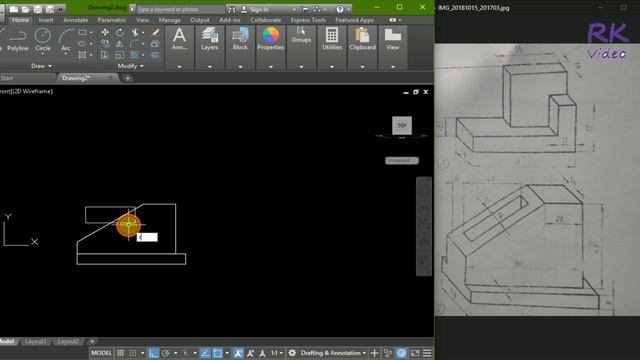Screen dimensions: 640x360
Task: Select the Circle tool in the ribbon
Action: [42, 40]
